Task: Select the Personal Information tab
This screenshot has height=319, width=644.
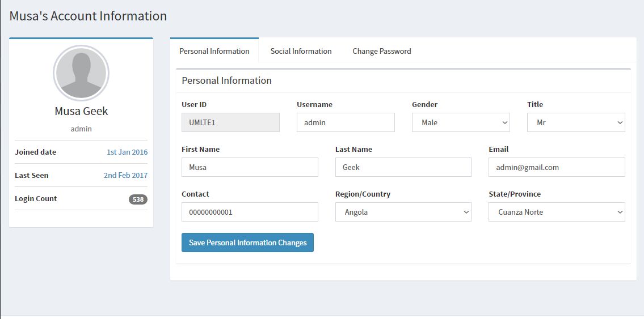Action: tap(214, 51)
